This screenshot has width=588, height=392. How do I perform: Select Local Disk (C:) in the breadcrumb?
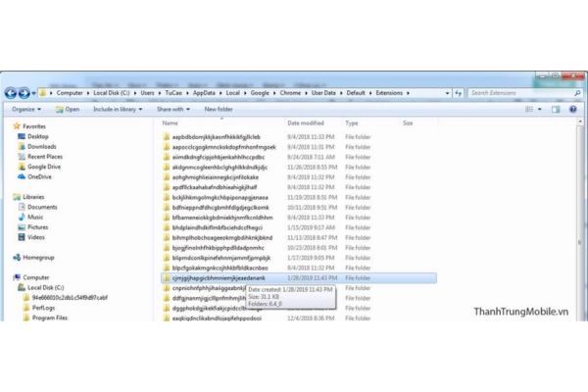coord(112,93)
